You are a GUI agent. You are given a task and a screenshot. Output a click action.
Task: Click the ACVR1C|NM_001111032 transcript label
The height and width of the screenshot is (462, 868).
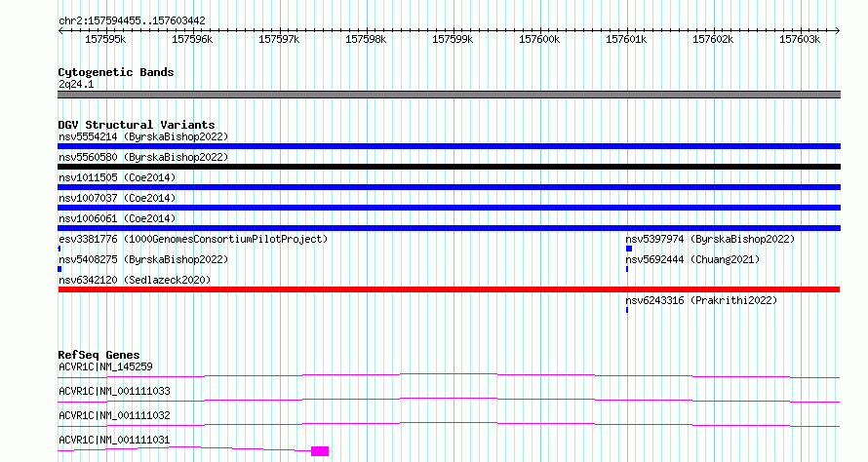(114, 415)
